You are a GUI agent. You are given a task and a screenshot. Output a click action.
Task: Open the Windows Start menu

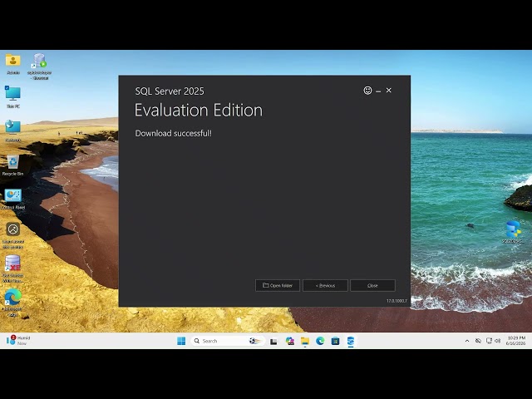click(x=181, y=341)
